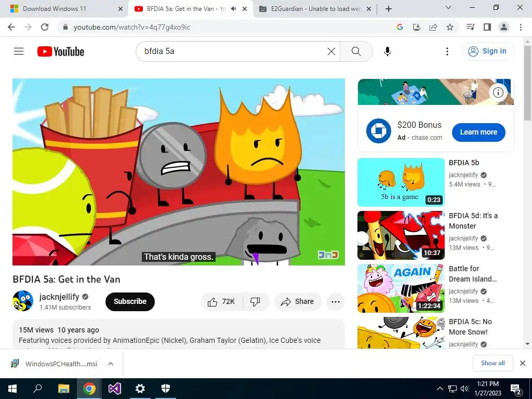Toggle the Chrome side panel
The image size is (532, 399).
pyautogui.click(x=487, y=27)
